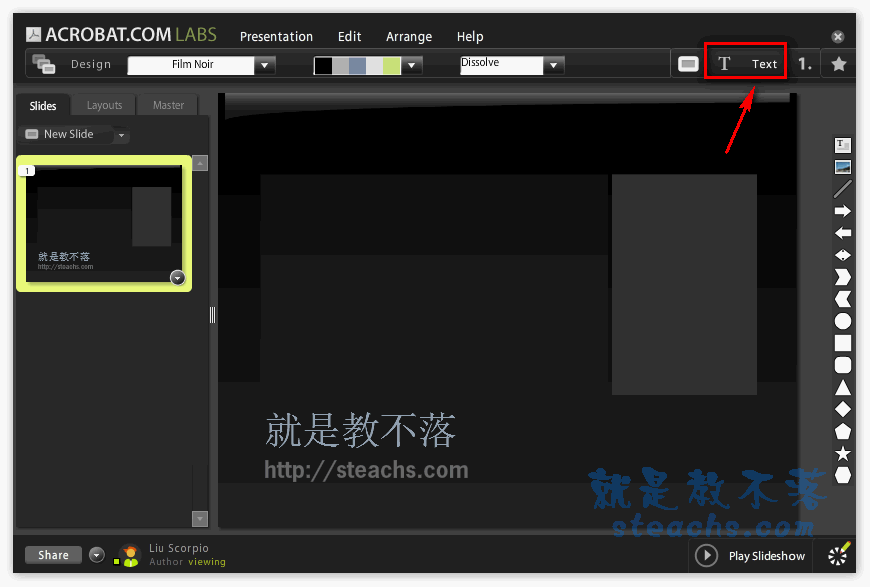This screenshot has width=870, height=587.
Task: Click the star toolbar button at top right
Action: pyautogui.click(x=839, y=64)
